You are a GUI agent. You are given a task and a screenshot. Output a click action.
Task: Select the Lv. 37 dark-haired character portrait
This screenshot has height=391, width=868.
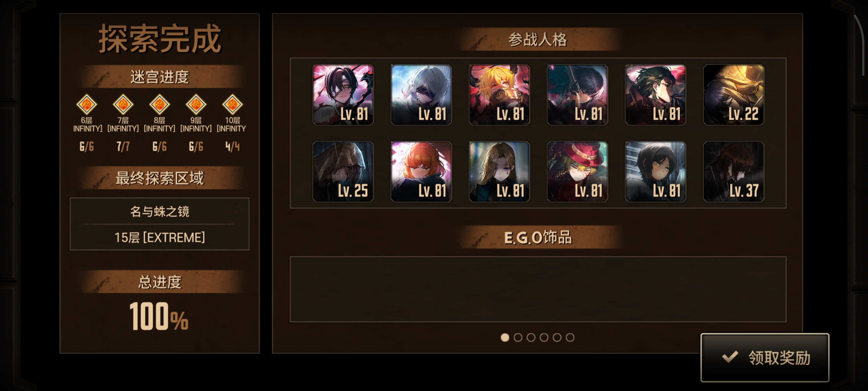pyautogui.click(x=734, y=172)
